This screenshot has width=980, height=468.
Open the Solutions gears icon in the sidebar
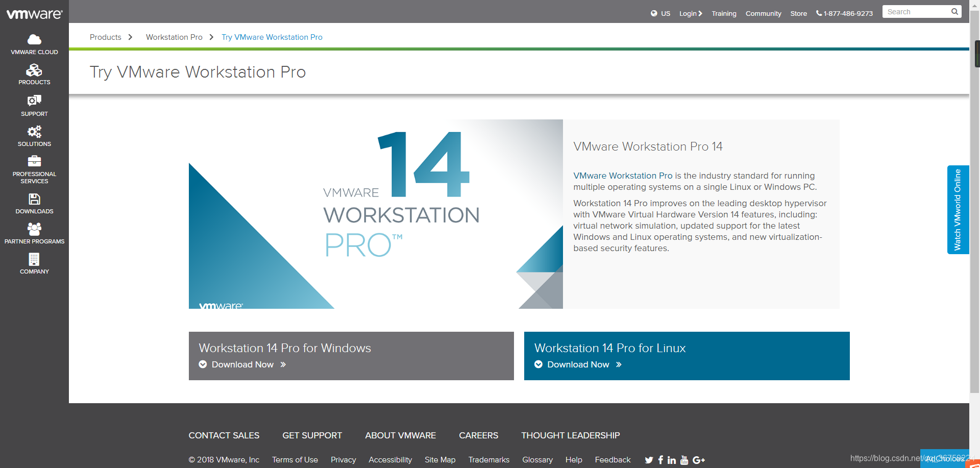(x=34, y=132)
